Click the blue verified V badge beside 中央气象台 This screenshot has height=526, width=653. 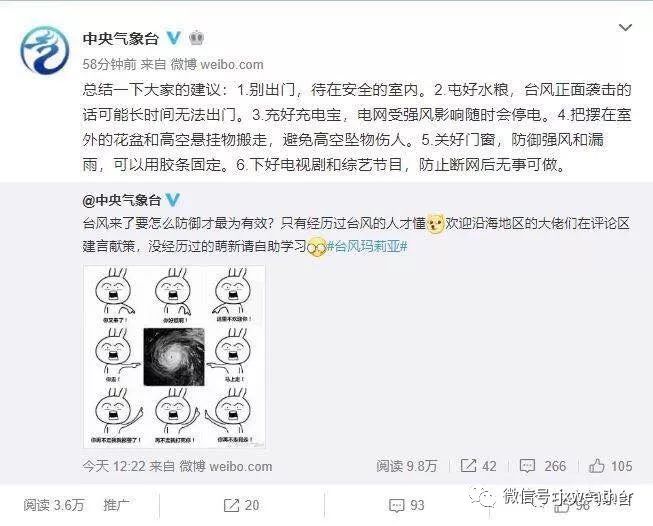(x=174, y=38)
